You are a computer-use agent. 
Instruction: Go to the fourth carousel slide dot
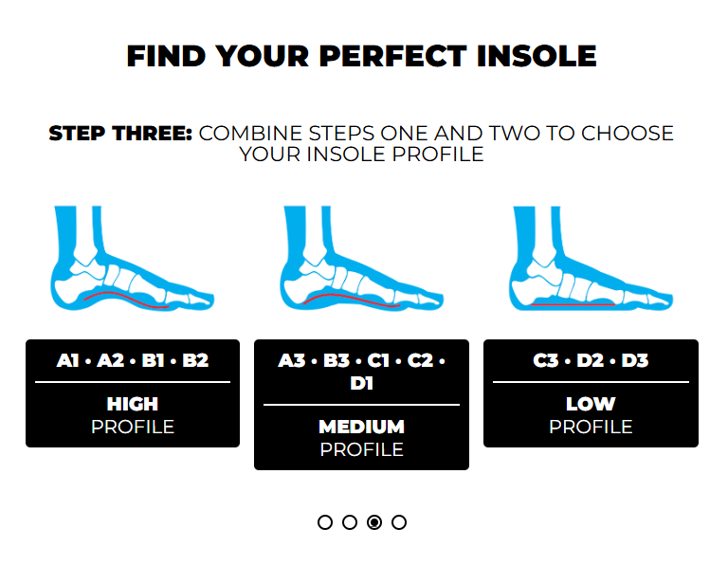coord(399,522)
